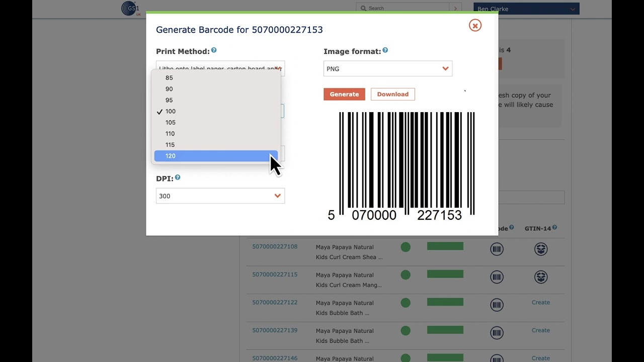This screenshot has width=644, height=362.
Task: Click green progress bar for 5070000227108
Action: click(x=445, y=246)
